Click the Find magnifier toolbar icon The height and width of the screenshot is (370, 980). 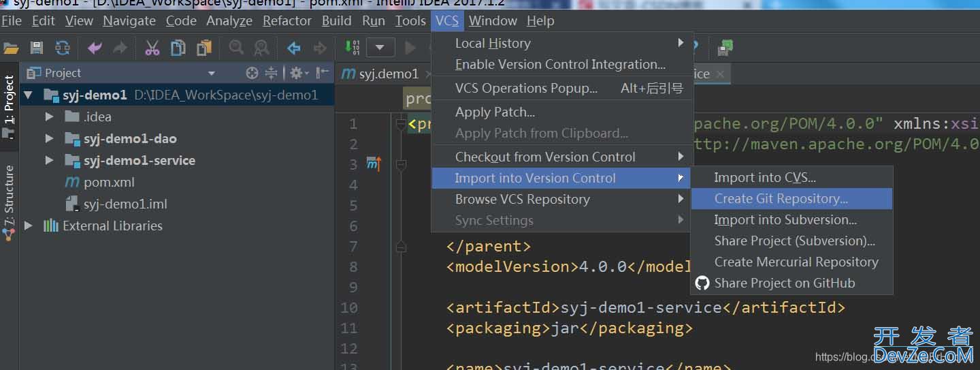pyautogui.click(x=236, y=48)
